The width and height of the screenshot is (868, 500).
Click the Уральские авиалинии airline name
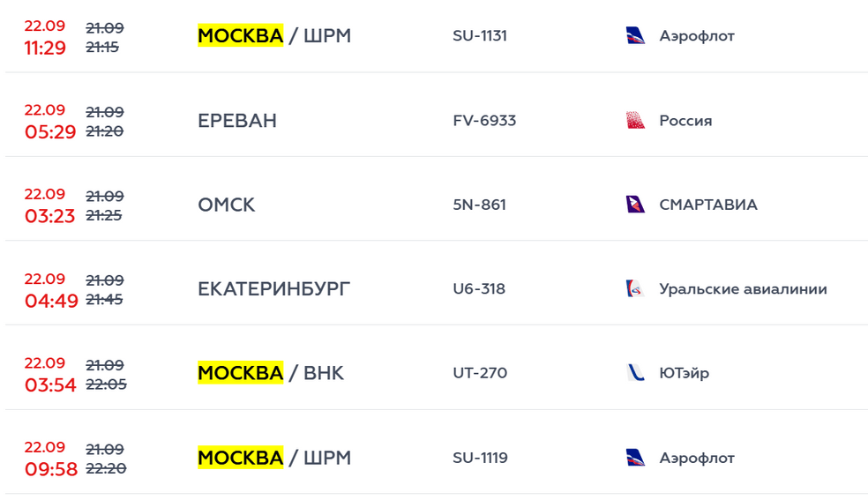[743, 289]
